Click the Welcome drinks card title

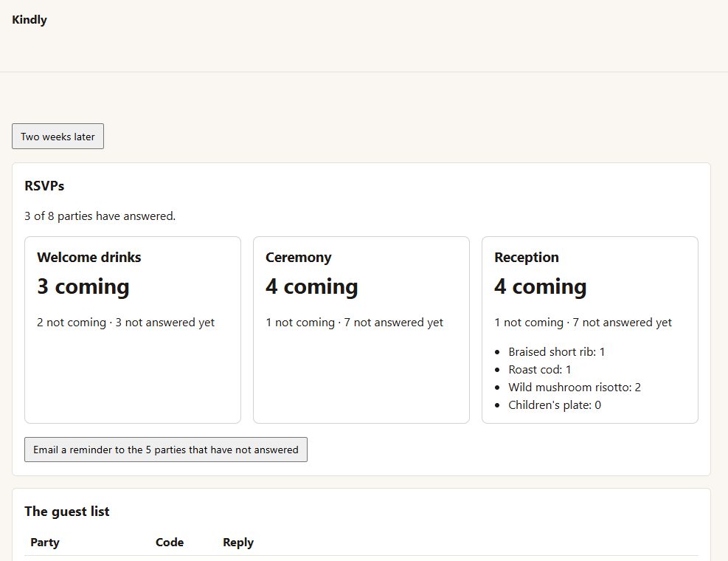[89, 257]
